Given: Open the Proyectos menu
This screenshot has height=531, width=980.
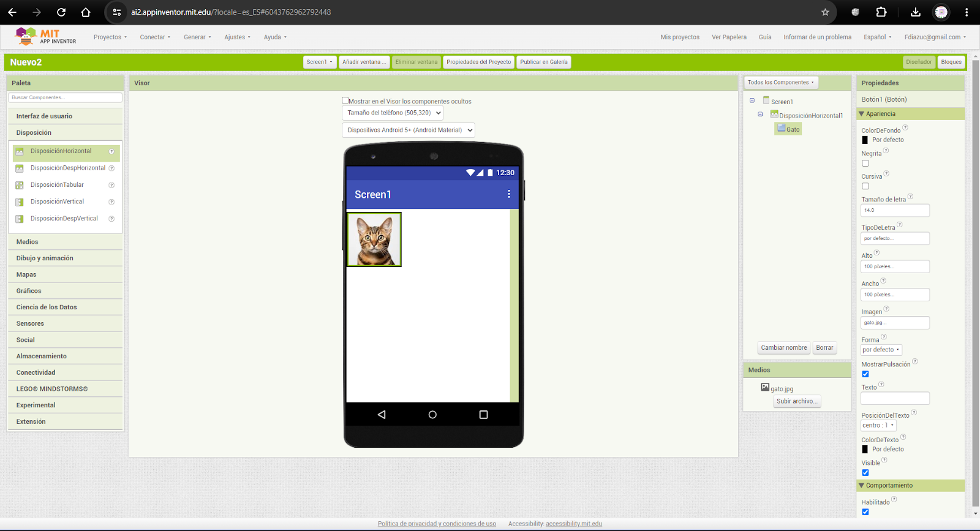Looking at the screenshot, I should (110, 37).
